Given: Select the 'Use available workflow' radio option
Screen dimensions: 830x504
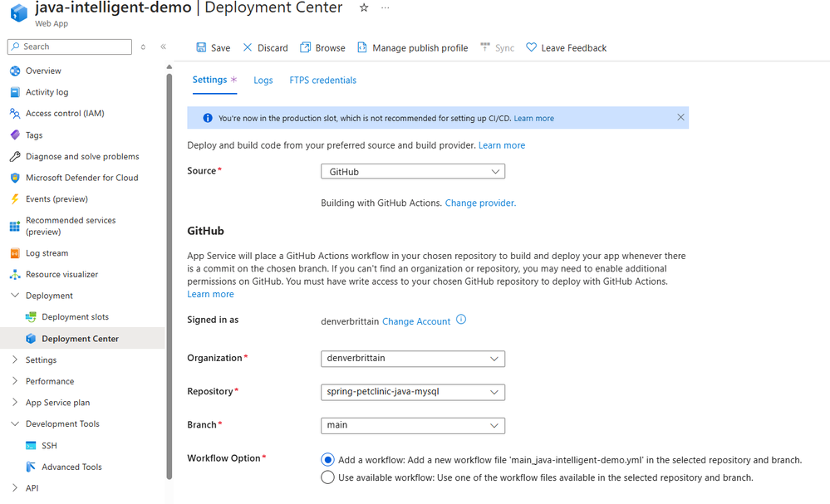Looking at the screenshot, I should pyautogui.click(x=327, y=477).
